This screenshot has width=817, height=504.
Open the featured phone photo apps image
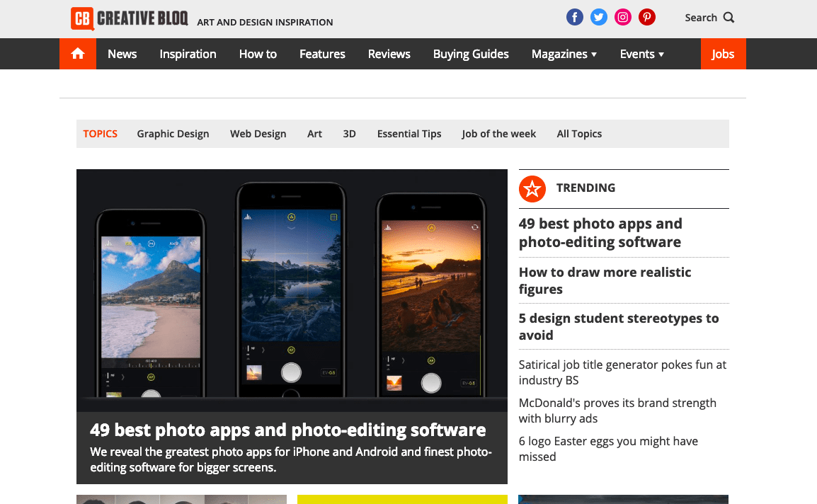[x=292, y=290]
